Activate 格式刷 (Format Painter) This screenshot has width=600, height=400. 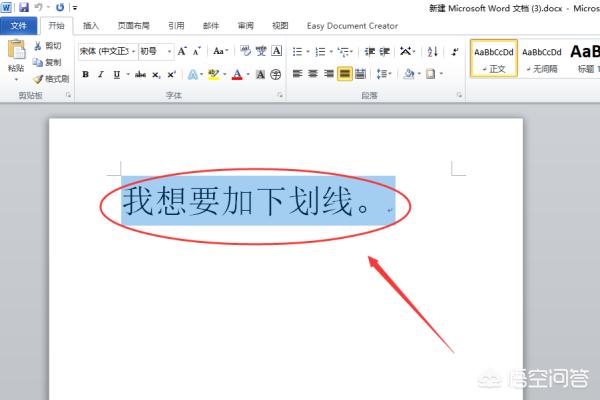[x=51, y=79]
